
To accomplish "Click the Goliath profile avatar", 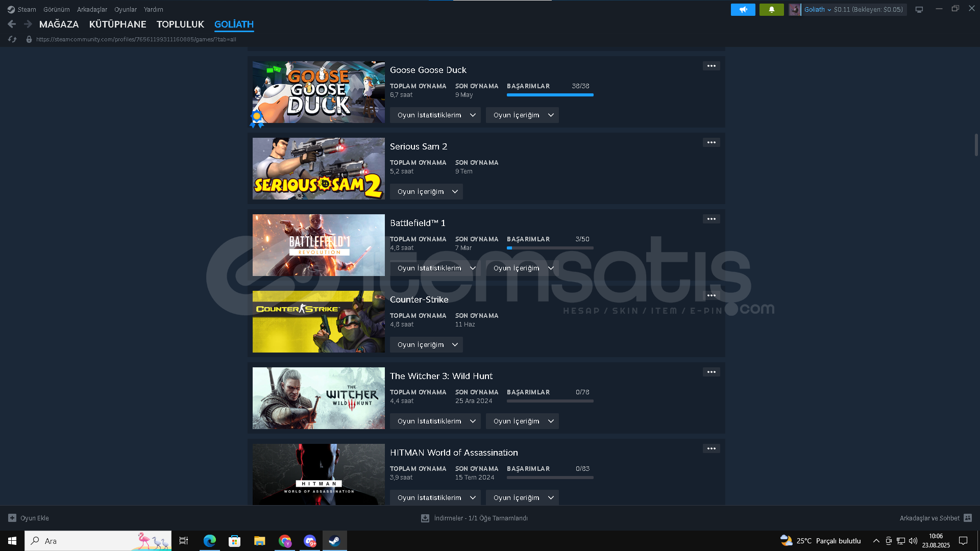I will pyautogui.click(x=795, y=9).
